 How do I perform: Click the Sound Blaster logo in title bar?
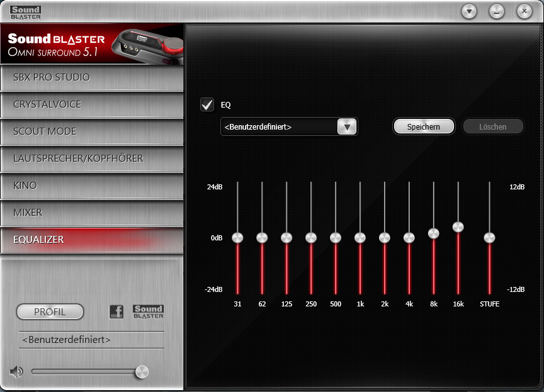(25, 13)
